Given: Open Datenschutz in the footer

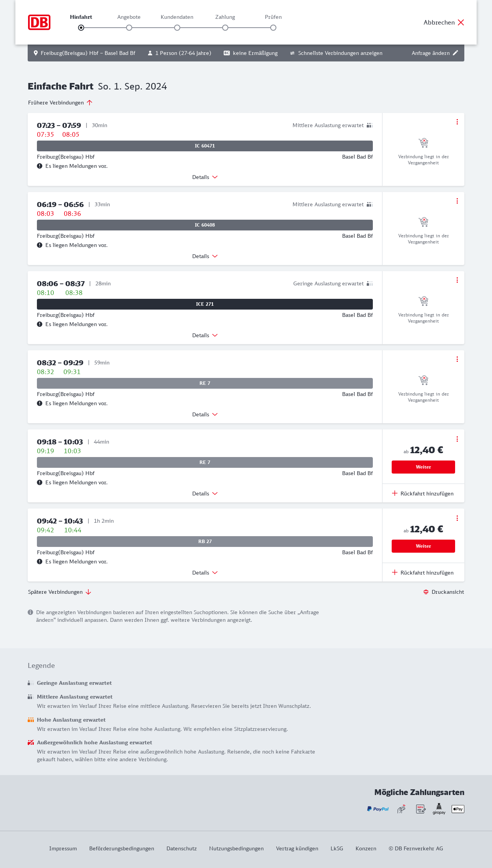Looking at the screenshot, I should pyautogui.click(x=181, y=848).
